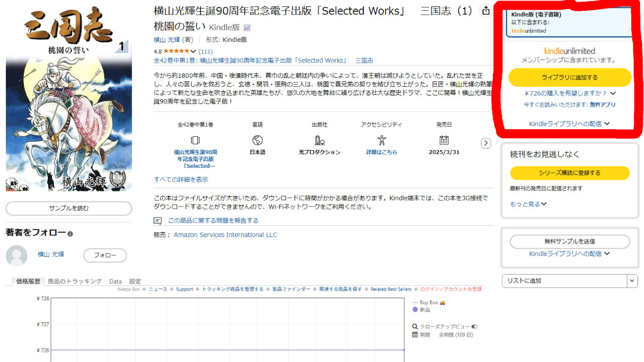644x362 pixels.
Task: Click the speech bubble report icon
Action: click(158, 220)
